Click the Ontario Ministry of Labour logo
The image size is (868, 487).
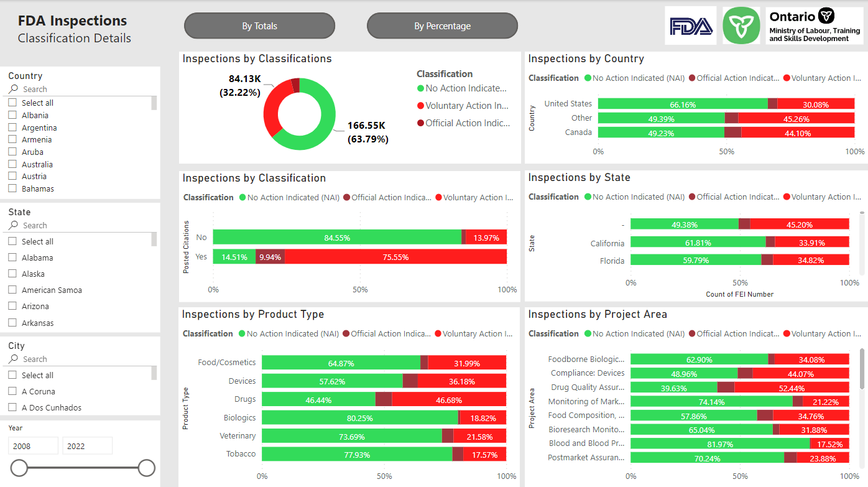[x=815, y=26]
